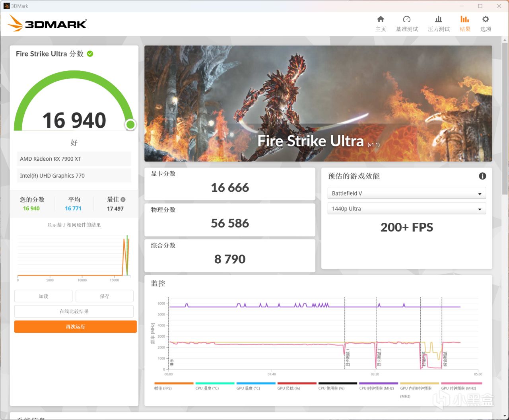Click the info icon next to 最佳
The width and height of the screenshot is (509, 420).
point(123,200)
